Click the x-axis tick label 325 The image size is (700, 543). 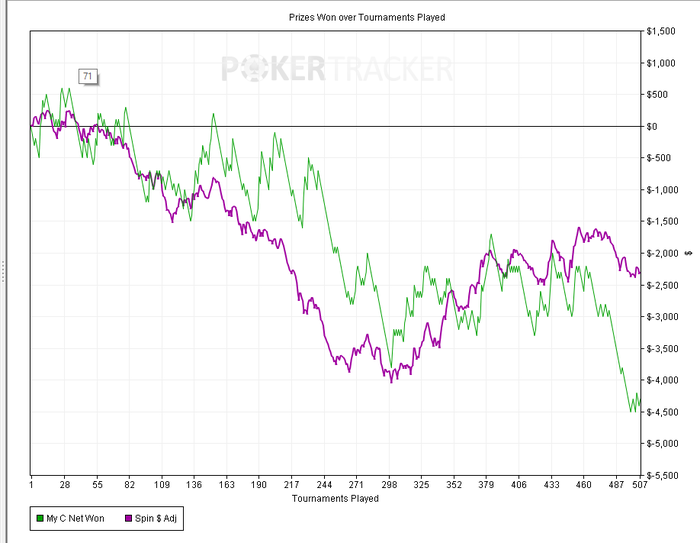[x=421, y=485]
